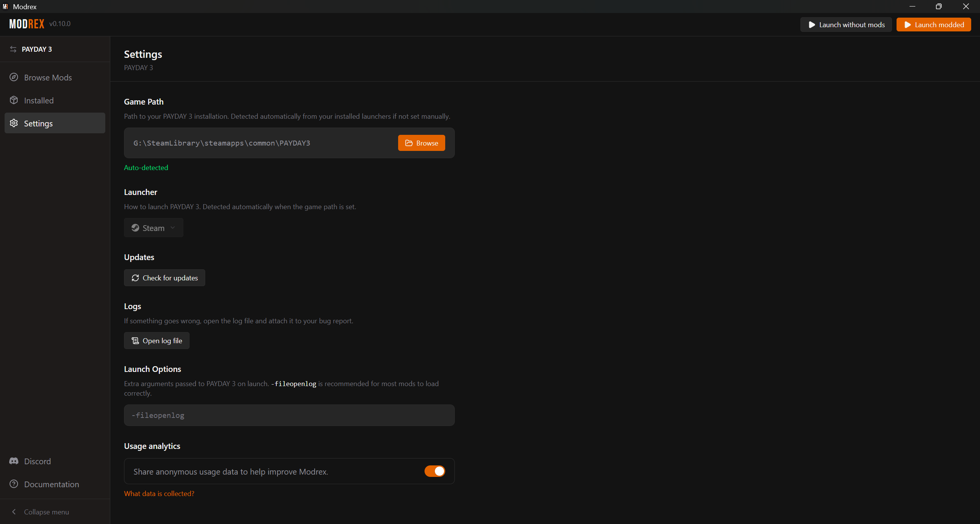The width and height of the screenshot is (980, 524).
Task: Click the Settings page heading
Action: [x=143, y=54]
